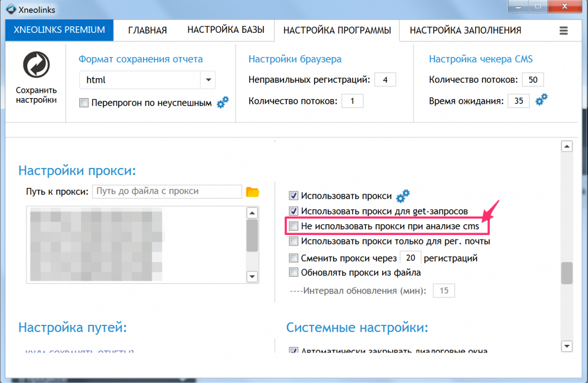Open the НАСТРОЙКА ЗАПОЛНЕНИЯ tab

coord(465,31)
